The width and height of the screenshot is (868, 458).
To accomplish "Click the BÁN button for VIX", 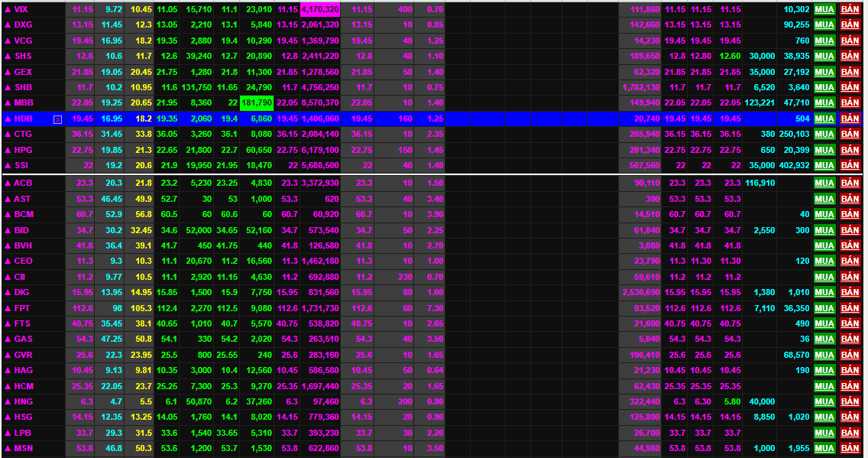I will coord(850,9).
